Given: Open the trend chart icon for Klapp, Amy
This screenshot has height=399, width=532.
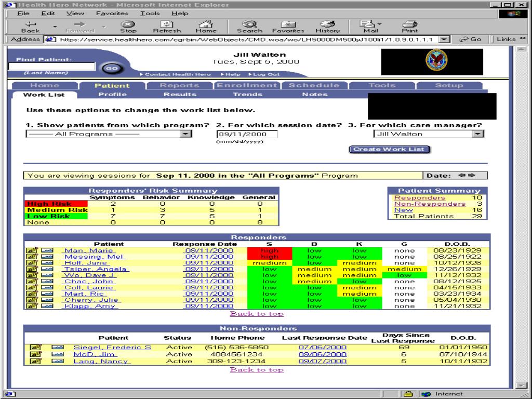Looking at the screenshot, I should tap(47, 306).
